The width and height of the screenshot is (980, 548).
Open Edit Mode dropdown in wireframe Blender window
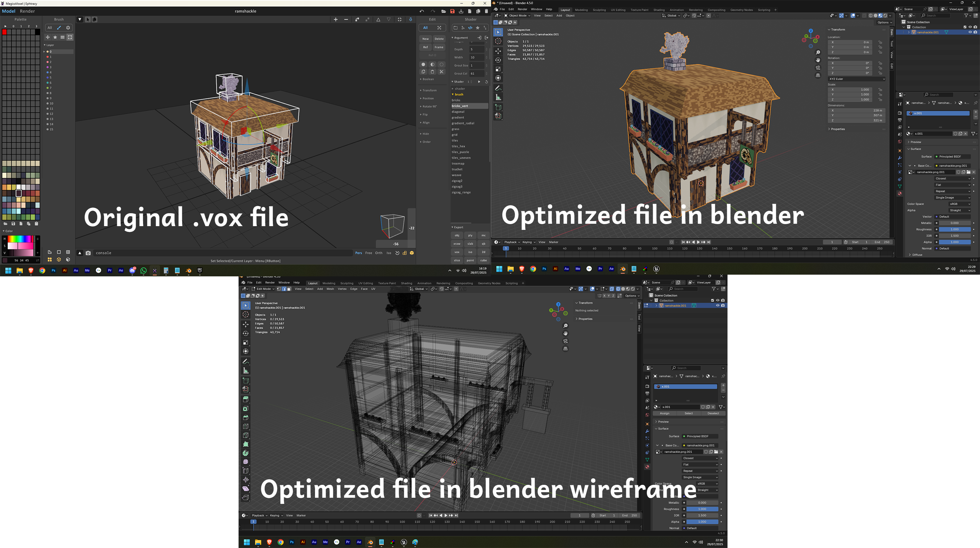[263, 289]
